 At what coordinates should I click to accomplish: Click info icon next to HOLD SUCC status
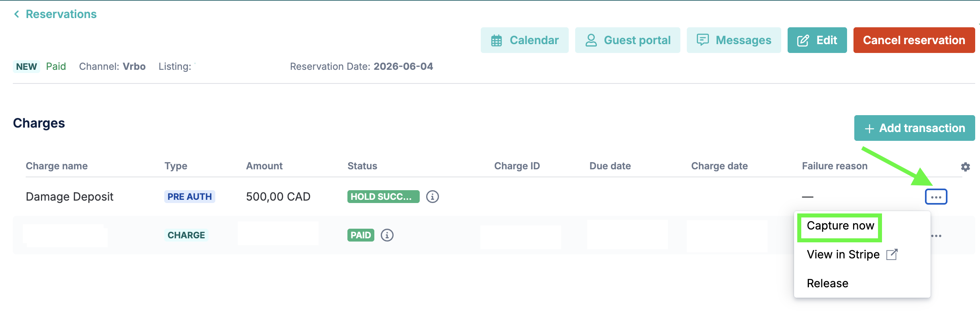[433, 197]
